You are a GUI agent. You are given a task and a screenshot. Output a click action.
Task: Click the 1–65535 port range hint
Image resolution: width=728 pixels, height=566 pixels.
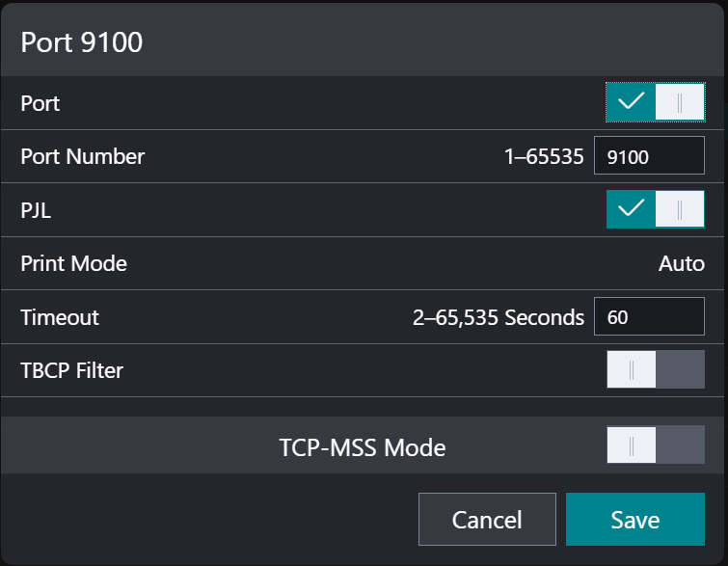(x=544, y=156)
